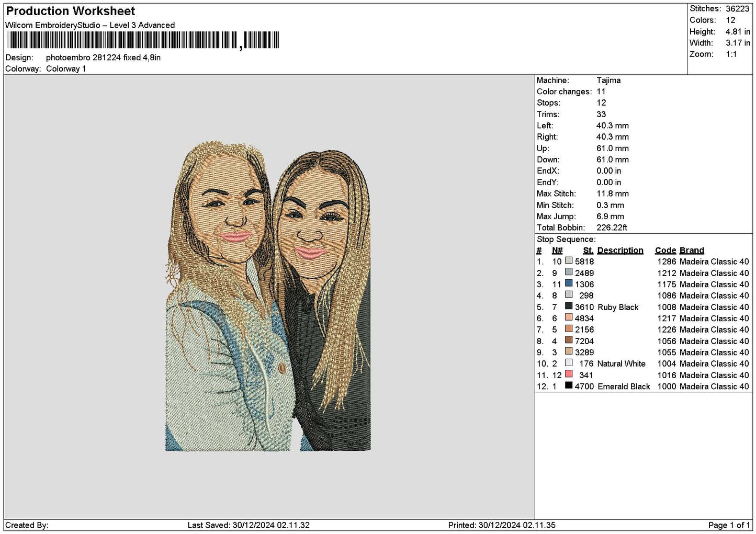Click the Max Stitch value 11.8 mm
The width and height of the screenshot is (756, 534).
tap(613, 194)
